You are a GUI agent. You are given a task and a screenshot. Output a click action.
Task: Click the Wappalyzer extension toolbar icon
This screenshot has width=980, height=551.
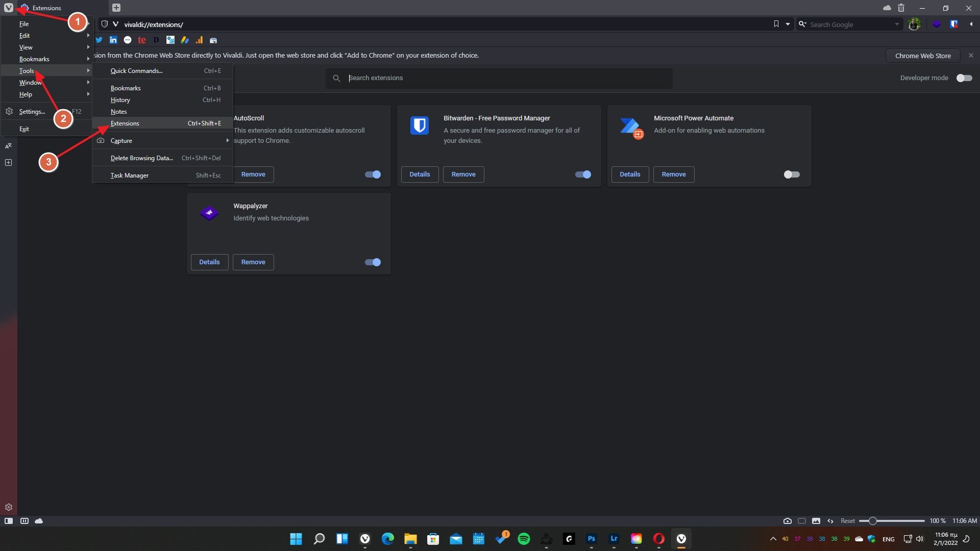936,24
